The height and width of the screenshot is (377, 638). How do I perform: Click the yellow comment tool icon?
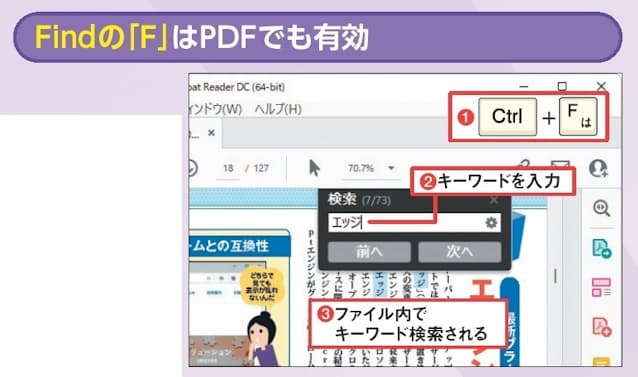(601, 362)
